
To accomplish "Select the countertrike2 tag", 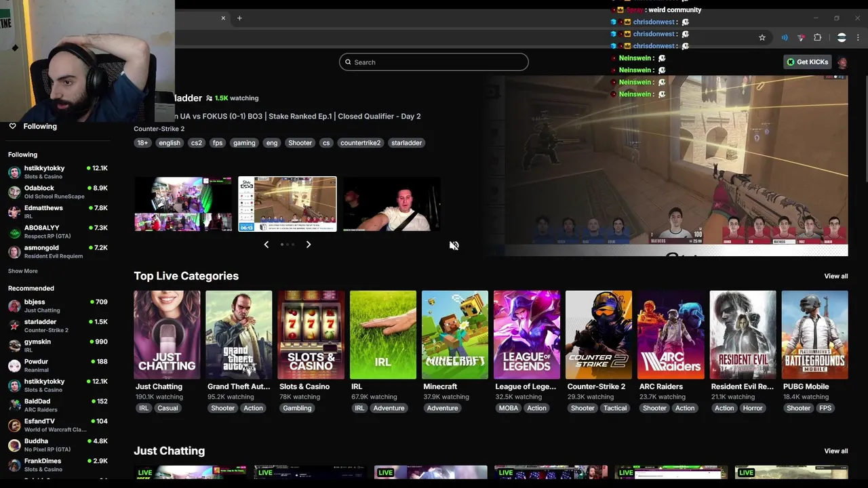I will tap(361, 143).
